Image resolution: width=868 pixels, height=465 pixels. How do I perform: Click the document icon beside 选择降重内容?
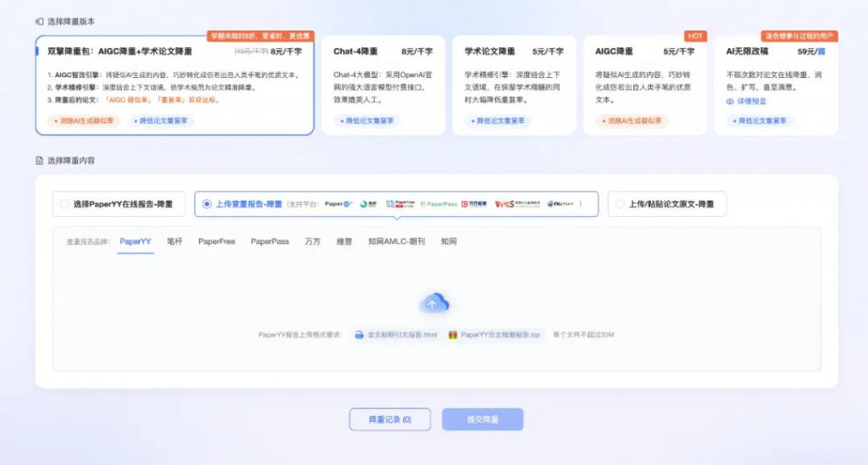(39, 160)
